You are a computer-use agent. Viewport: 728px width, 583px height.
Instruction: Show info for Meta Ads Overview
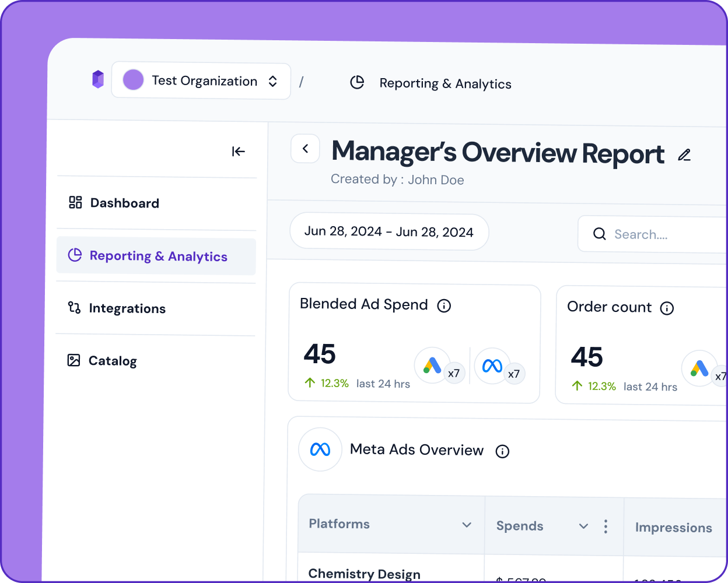click(502, 451)
